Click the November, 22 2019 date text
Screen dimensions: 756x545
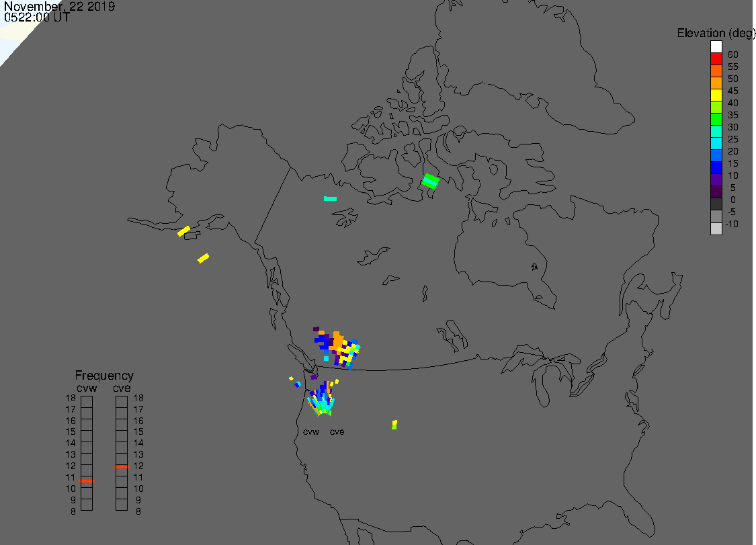click(x=59, y=6)
